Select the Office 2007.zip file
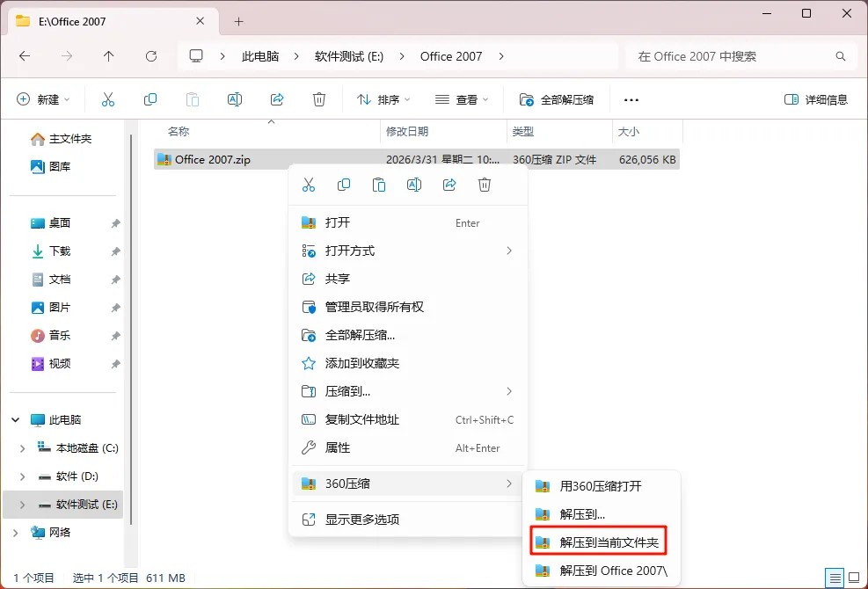868x589 pixels. pyautogui.click(x=416, y=159)
